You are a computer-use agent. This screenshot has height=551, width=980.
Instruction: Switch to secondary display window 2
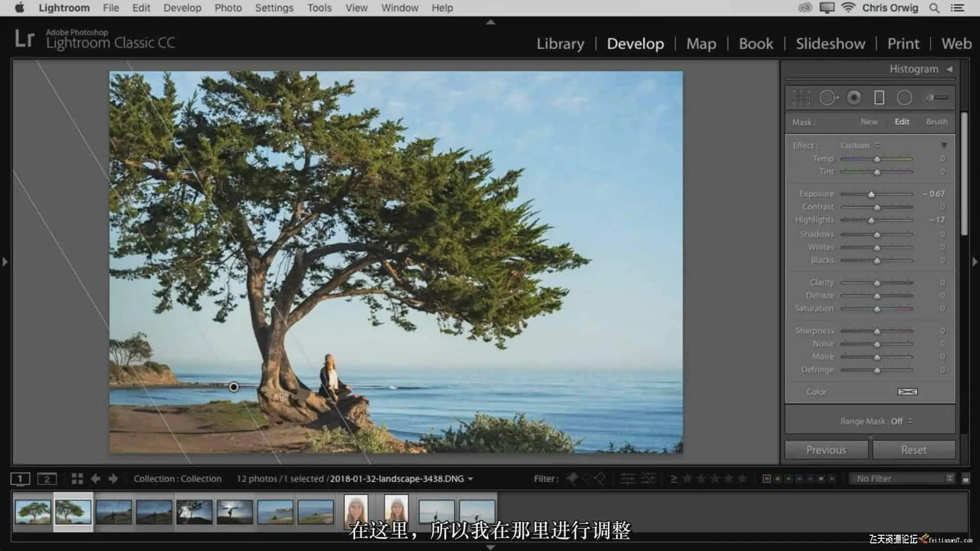click(46, 479)
